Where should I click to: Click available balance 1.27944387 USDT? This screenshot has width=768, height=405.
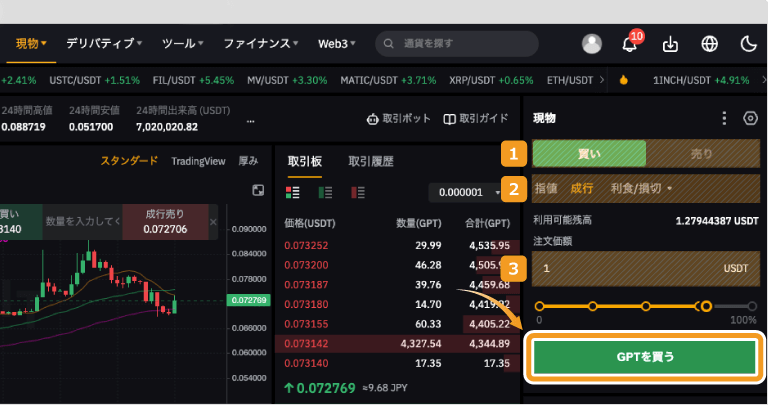717,221
